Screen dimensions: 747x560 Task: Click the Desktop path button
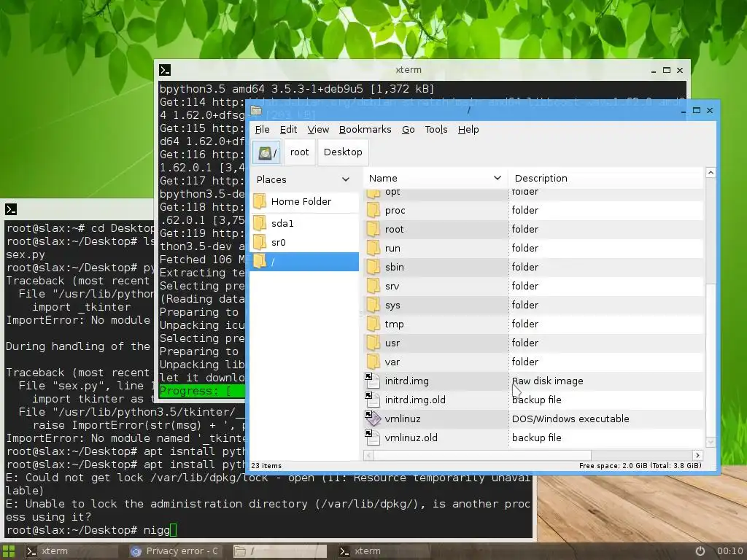pos(343,152)
